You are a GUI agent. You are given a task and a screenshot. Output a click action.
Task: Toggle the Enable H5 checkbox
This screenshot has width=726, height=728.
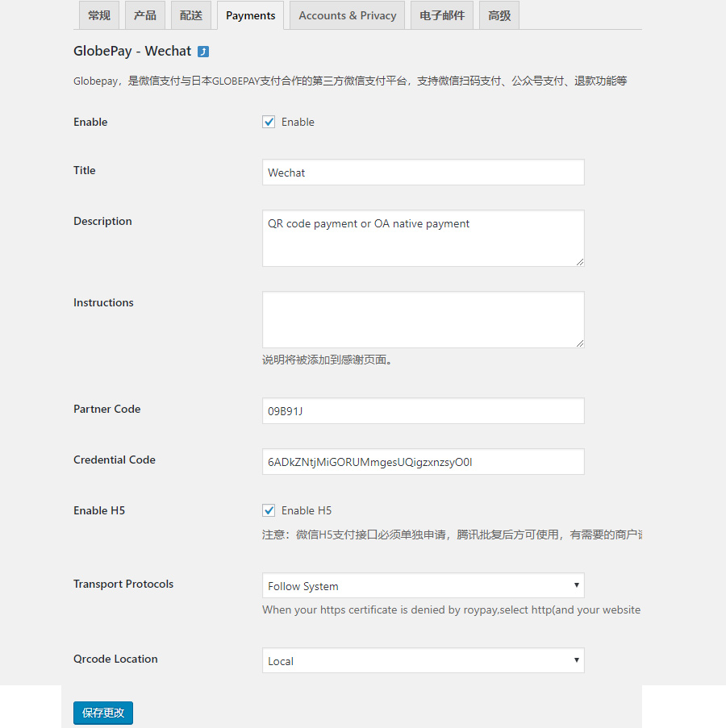pyautogui.click(x=269, y=510)
